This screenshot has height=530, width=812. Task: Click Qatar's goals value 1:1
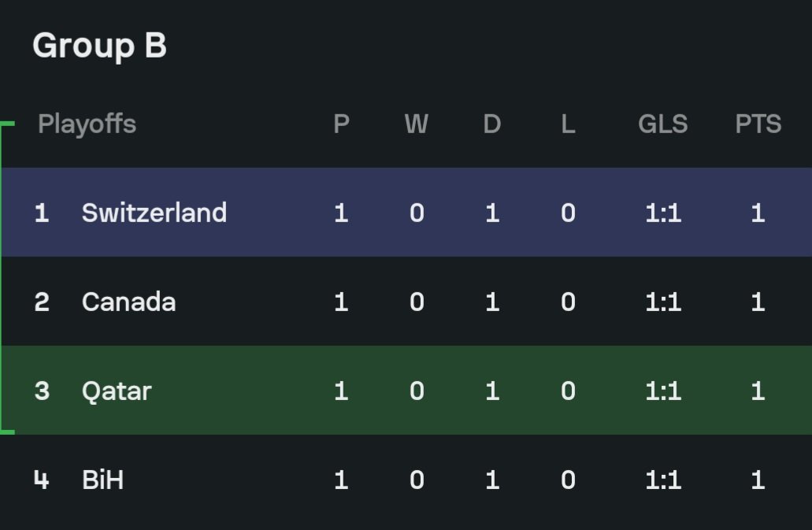point(663,391)
